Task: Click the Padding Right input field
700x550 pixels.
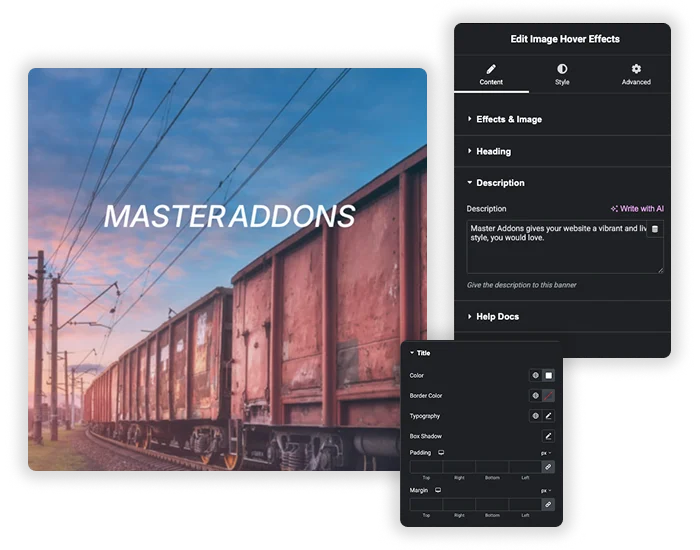Action: [x=459, y=467]
